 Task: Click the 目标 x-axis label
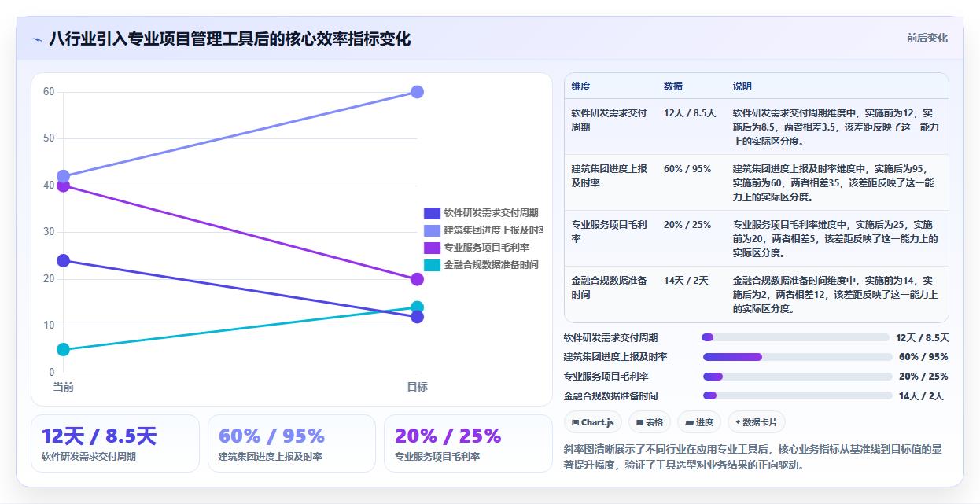417,387
